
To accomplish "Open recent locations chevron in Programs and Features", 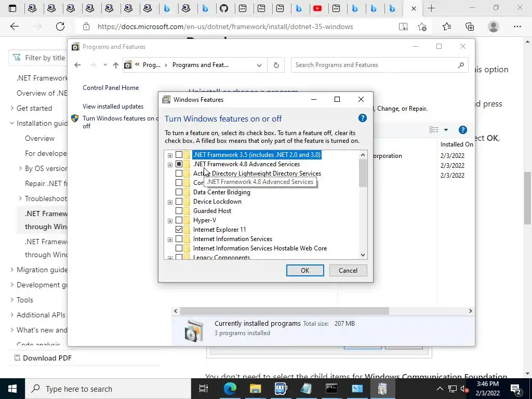I will (x=105, y=65).
